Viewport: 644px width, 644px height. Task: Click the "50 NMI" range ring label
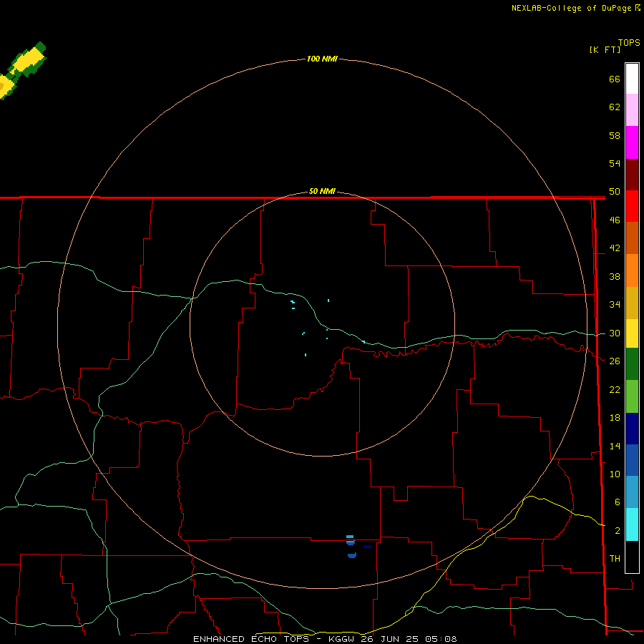coord(322,191)
